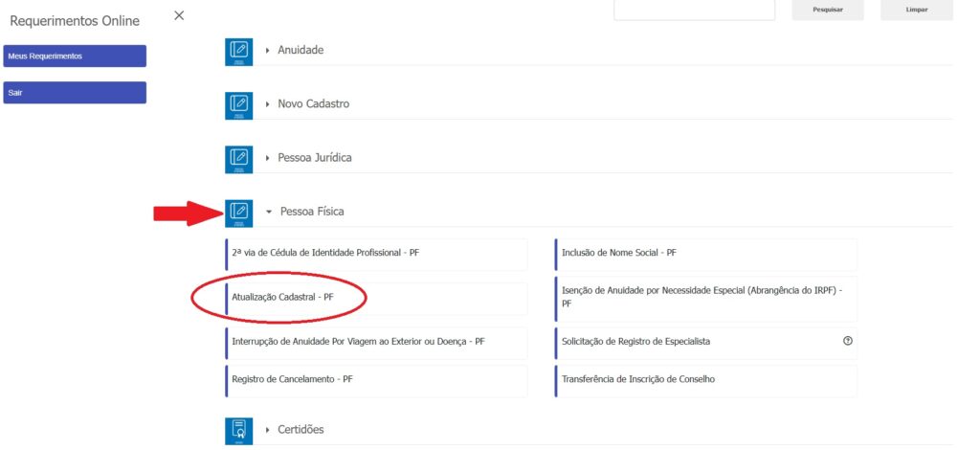Click the Pessoa Física category icon
The height and width of the screenshot is (450, 980).
[x=239, y=212]
